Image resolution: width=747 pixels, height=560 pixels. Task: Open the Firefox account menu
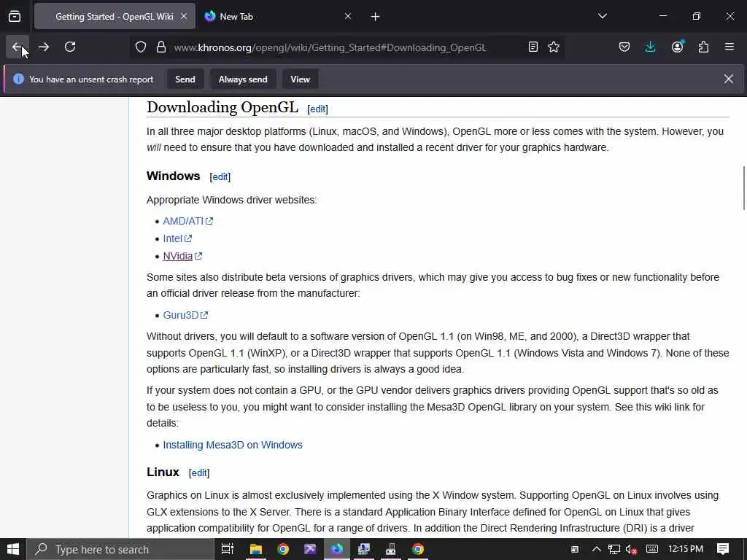(677, 47)
